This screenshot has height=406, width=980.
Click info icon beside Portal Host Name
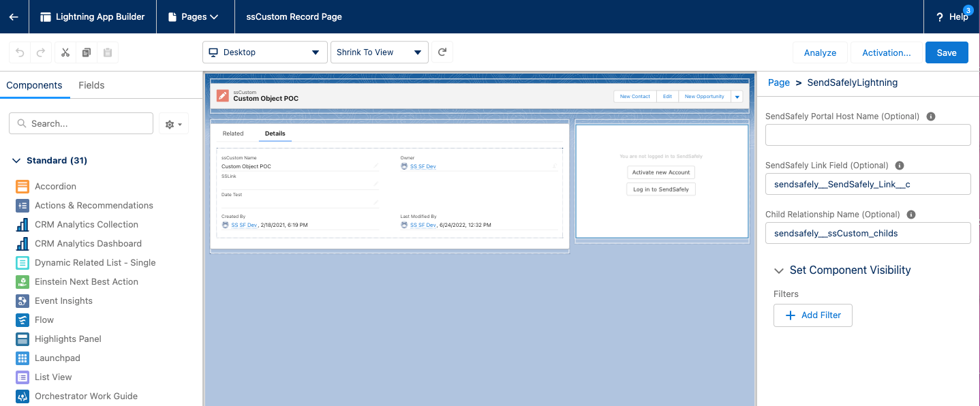pos(931,116)
